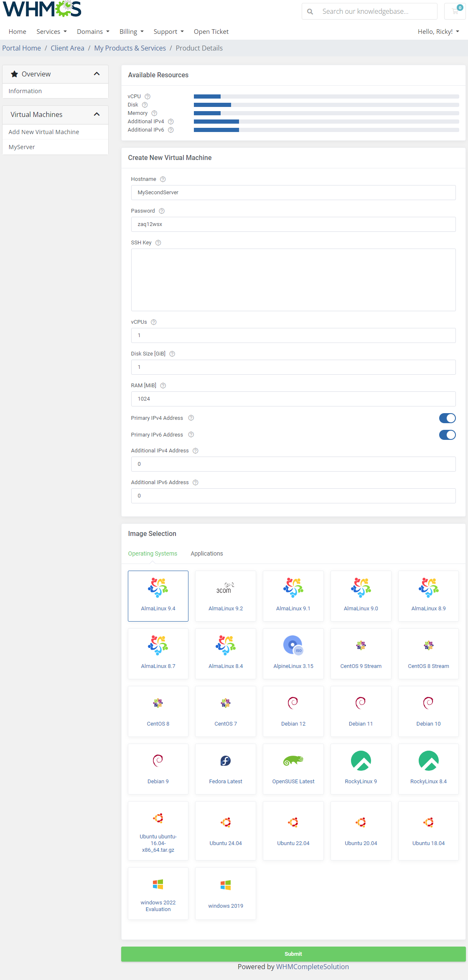Switch to the Applications tab
468x980 pixels.
pyautogui.click(x=207, y=553)
